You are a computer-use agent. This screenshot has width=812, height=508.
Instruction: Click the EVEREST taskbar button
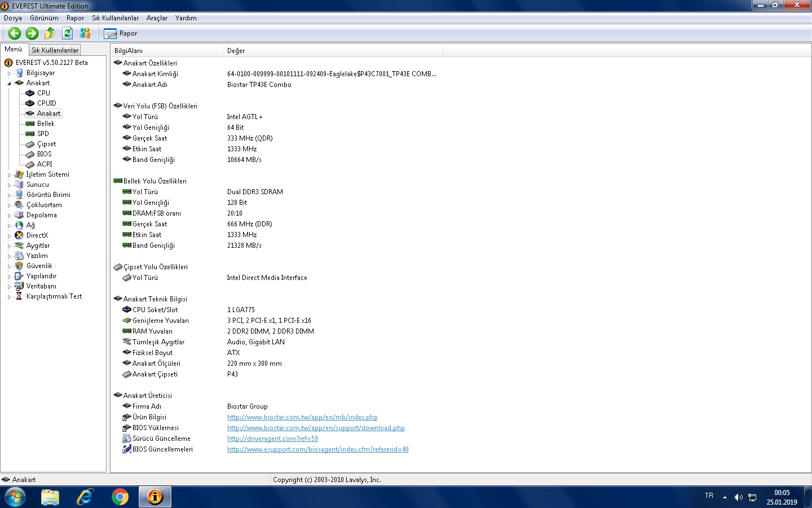155,497
